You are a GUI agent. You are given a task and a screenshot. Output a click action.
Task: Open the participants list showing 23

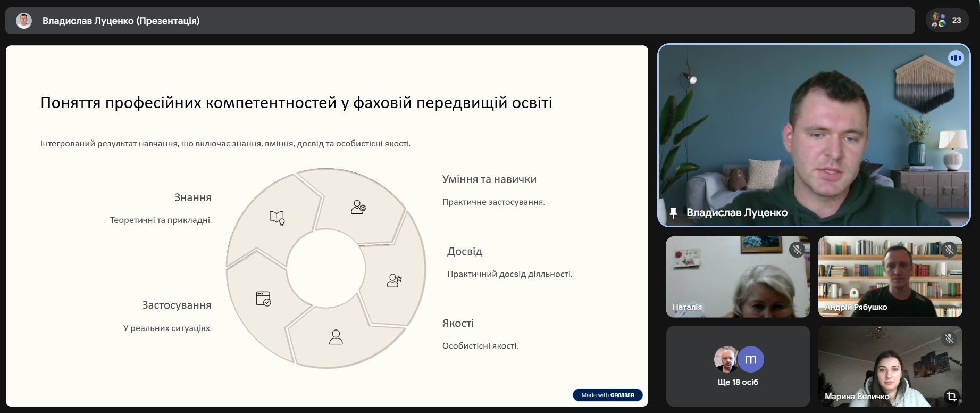tap(947, 21)
